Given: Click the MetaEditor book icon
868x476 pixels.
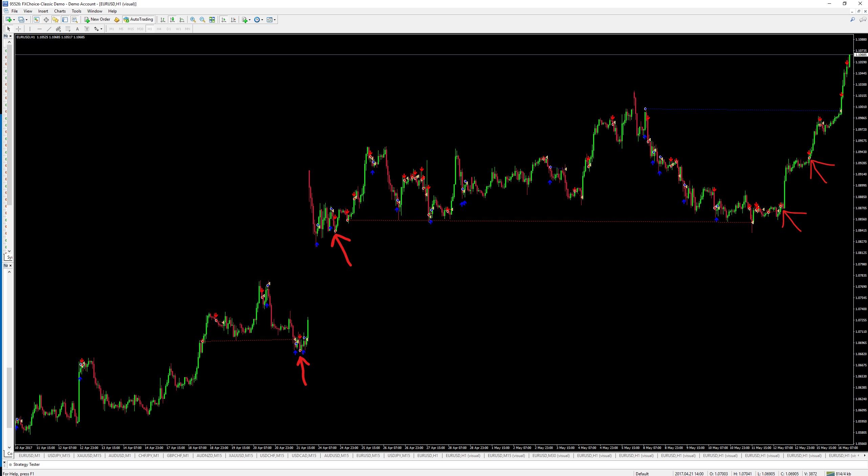Looking at the screenshot, I should (x=117, y=20).
